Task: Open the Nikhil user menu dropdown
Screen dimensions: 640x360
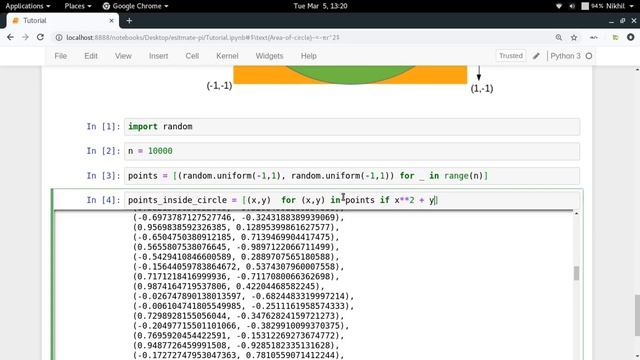Action: (620, 6)
